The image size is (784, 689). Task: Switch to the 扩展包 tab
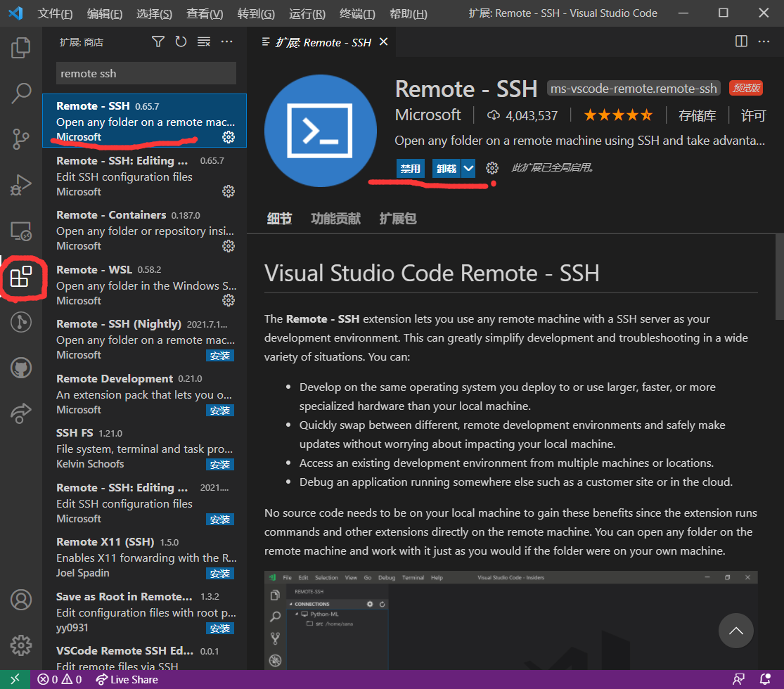coord(397,219)
